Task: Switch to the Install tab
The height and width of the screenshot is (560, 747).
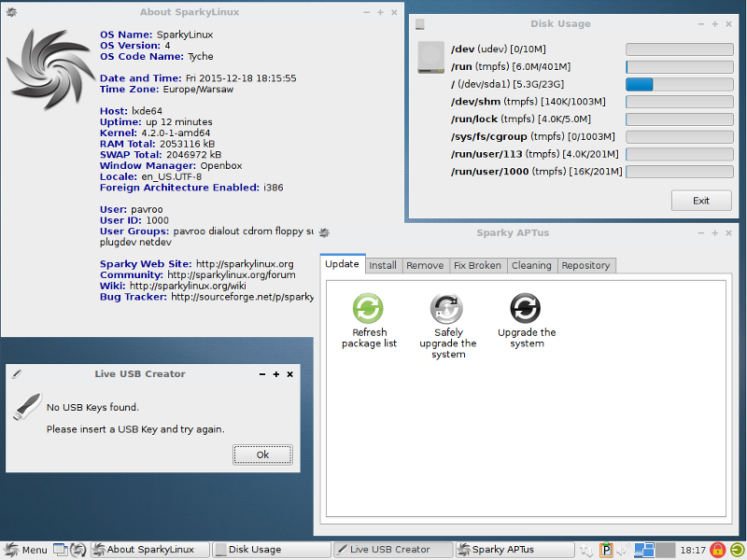Action: pos(383,265)
